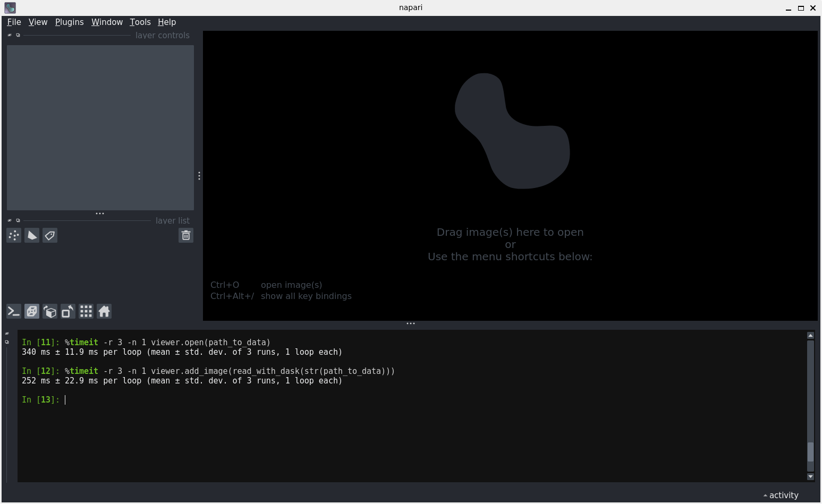Transpose the displayed dimensions
This screenshot has width=822, height=504.
[x=68, y=311]
